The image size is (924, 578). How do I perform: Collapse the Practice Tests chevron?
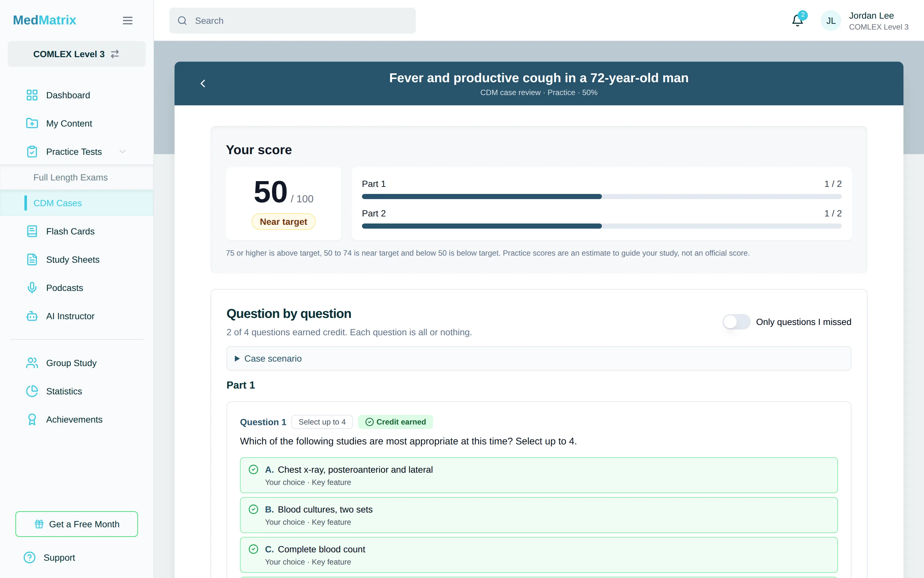point(123,152)
